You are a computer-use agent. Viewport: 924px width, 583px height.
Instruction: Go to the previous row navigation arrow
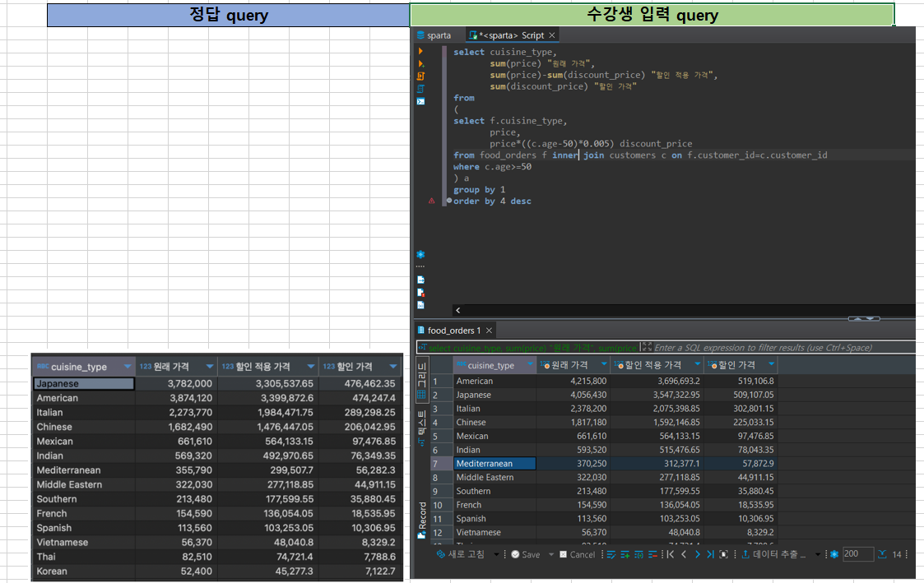coord(685,554)
